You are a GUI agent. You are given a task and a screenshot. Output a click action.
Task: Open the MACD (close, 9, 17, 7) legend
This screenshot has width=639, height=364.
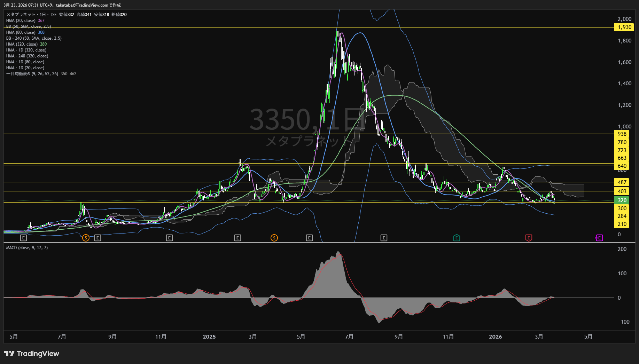point(27,248)
